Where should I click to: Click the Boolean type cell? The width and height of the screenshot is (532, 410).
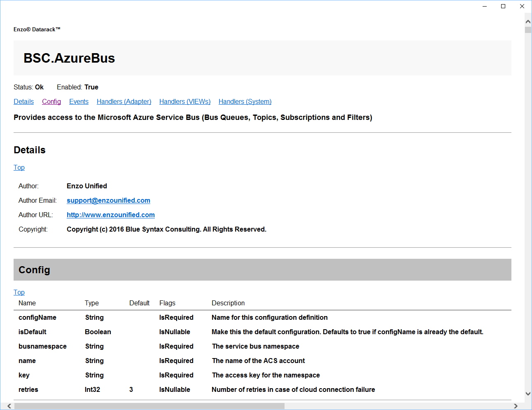[98, 332]
